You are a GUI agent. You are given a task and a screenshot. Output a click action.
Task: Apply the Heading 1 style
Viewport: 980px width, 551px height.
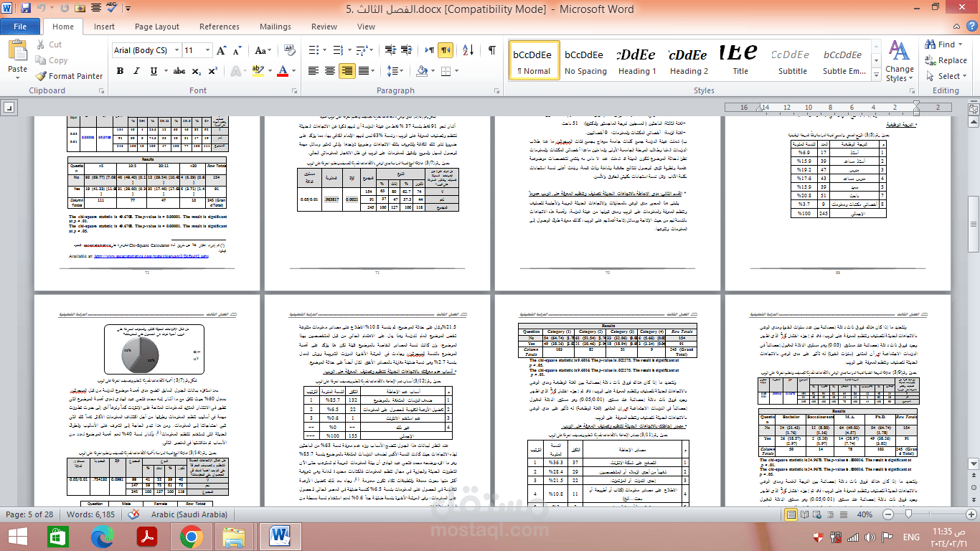click(x=638, y=60)
